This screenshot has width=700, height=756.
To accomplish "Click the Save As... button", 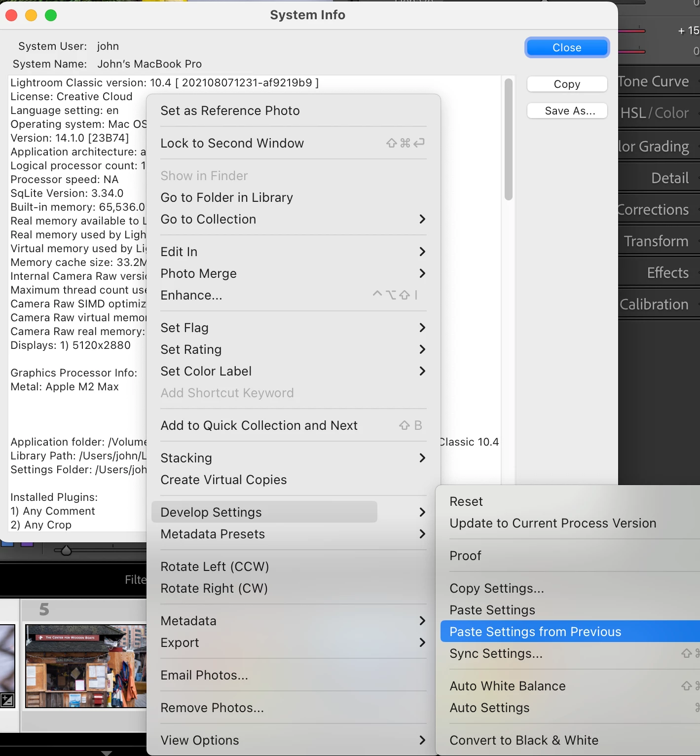I will (567, 111).
